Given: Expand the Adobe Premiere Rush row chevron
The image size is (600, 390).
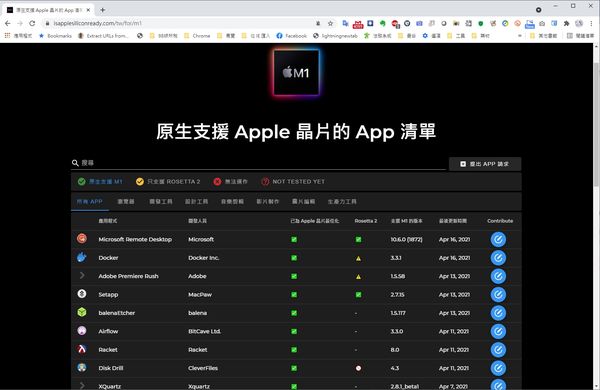Looking at the screenshot, I should point(82,276).
